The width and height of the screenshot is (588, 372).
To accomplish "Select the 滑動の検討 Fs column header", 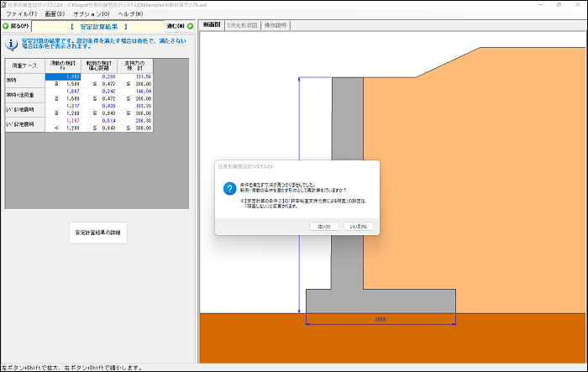I will tap(63, 65).
